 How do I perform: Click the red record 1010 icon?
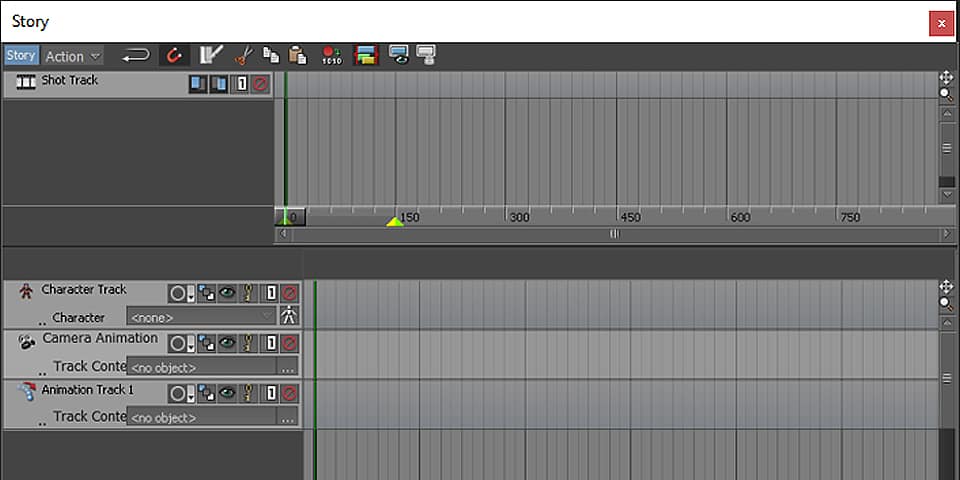point(332,56)
